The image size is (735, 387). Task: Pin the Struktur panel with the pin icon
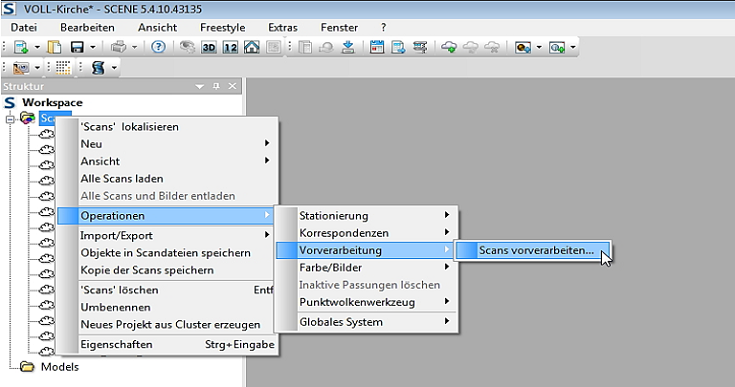tap(216, 86)
